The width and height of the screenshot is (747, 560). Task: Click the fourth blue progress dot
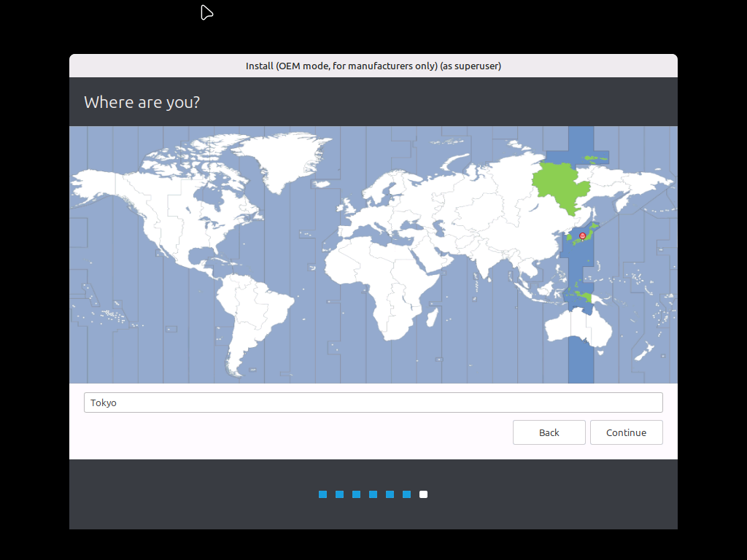pyautogui.click(x=373, y=494)
